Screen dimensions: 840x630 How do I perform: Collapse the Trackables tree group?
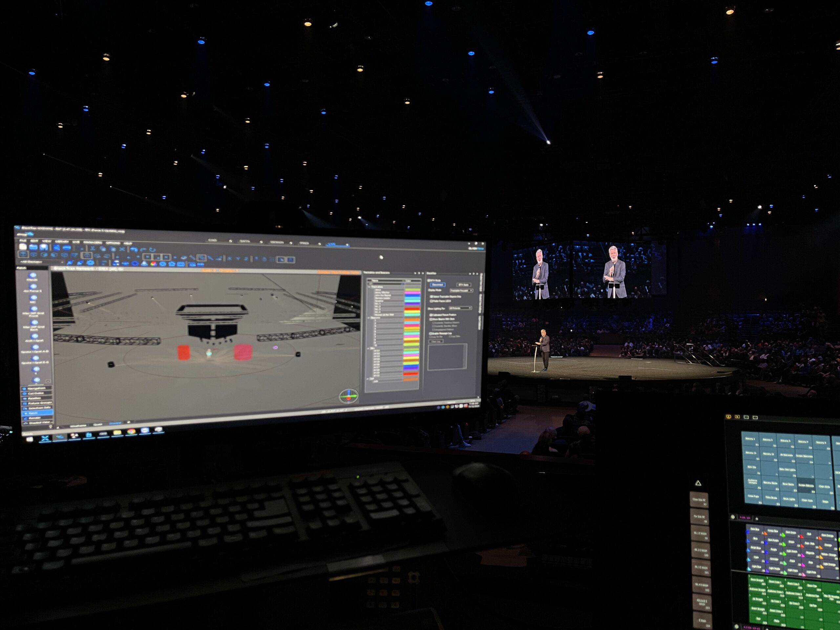(x=370, y=287)
